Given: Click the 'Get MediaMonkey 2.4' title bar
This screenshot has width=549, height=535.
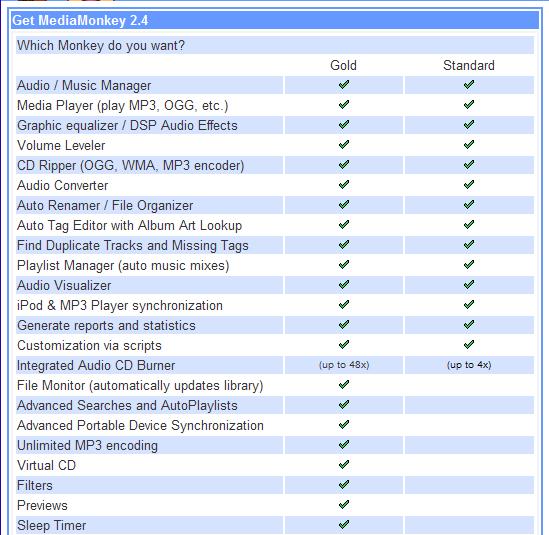Looking at the screenshot, I should [275, 20].
